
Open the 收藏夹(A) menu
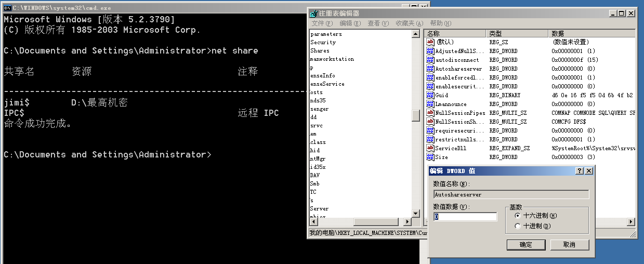pyautogui.click(x=409, y=23)
